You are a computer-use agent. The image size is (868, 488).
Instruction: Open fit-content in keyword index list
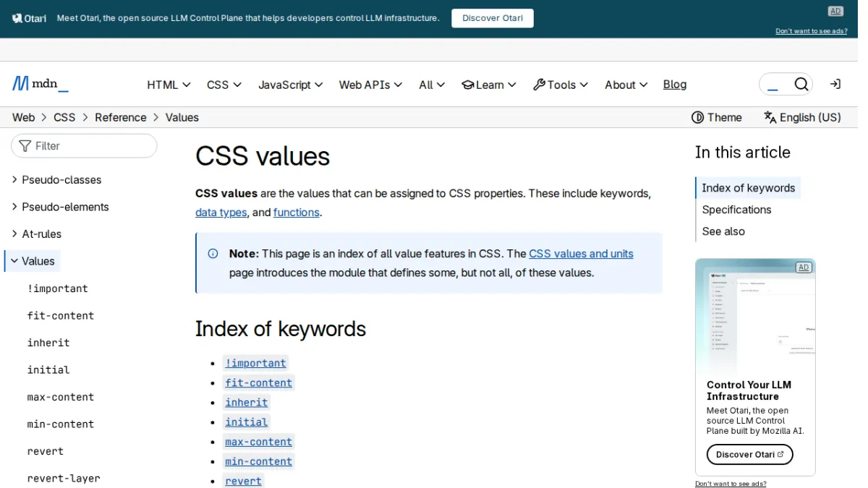click(x=258, y=383)
